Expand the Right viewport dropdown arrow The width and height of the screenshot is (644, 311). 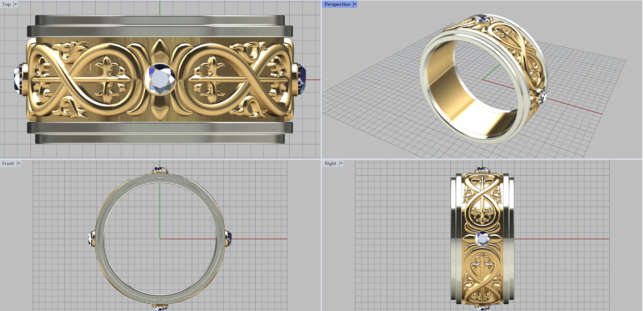pos(341,164)
